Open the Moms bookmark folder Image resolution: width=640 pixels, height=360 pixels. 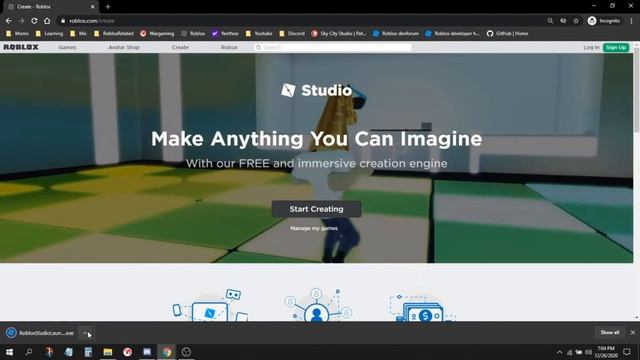[x=17, y=33]
